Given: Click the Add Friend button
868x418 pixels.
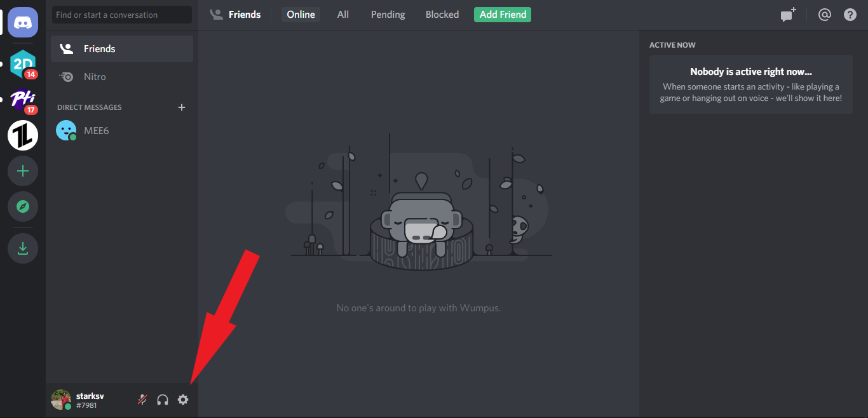Looking at the screenshot, I should click(x=503, y=15).
